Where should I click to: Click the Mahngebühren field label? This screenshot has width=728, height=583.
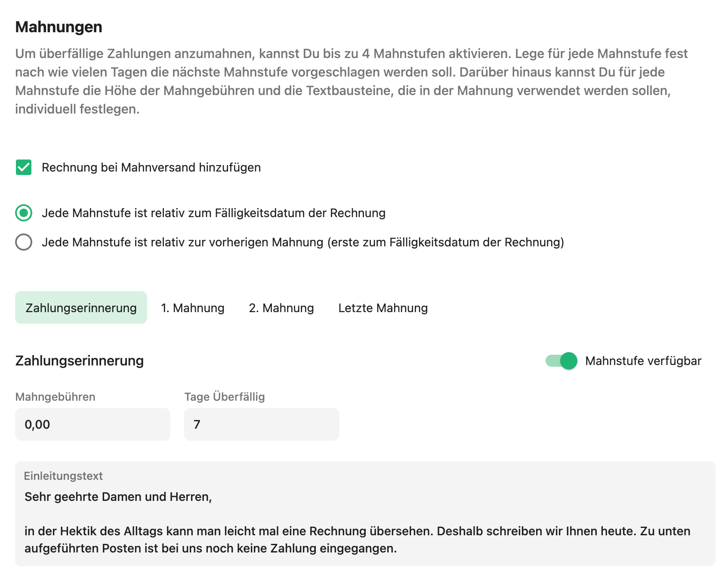click(55, 396)
